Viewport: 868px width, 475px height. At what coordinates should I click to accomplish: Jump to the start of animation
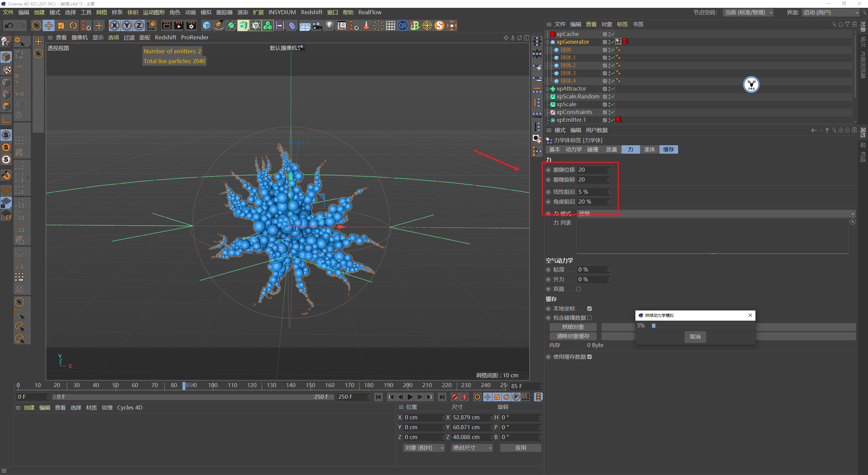(x=378, y=397)
